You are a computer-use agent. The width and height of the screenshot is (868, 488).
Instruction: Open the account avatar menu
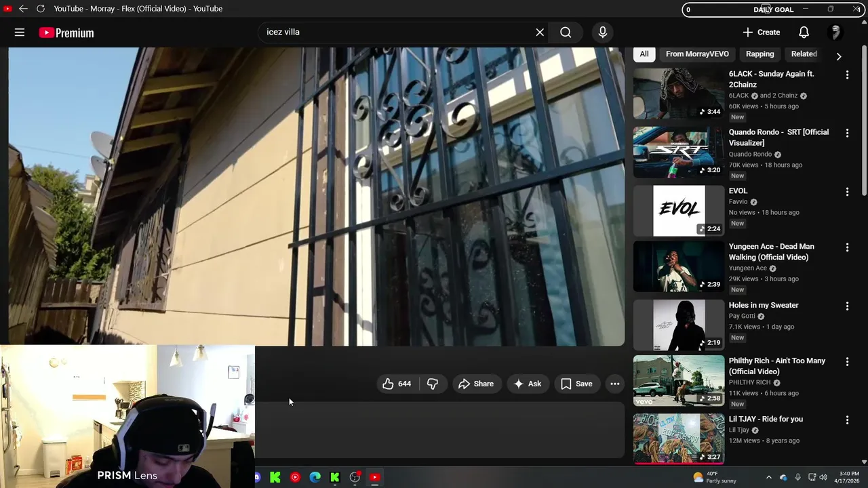pyautogui.click(x=835, y=32)
